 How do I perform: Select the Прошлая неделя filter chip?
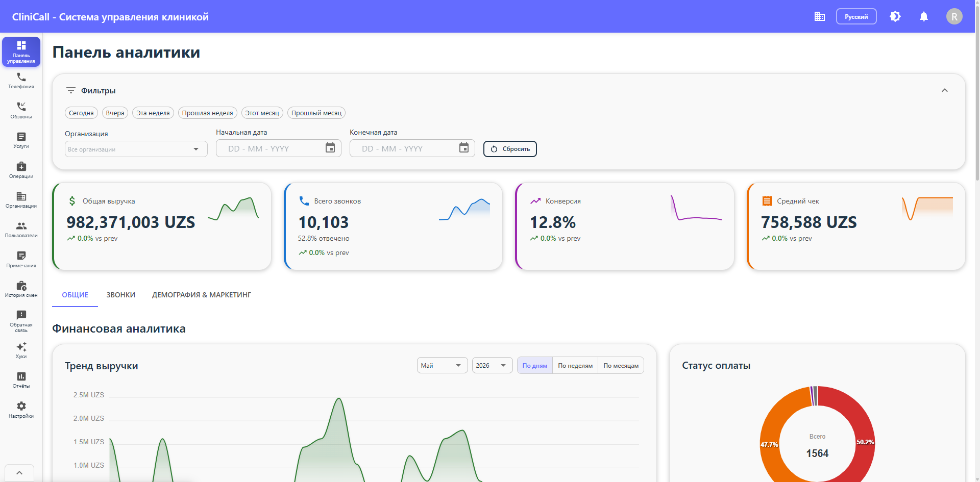coord(207,113)
